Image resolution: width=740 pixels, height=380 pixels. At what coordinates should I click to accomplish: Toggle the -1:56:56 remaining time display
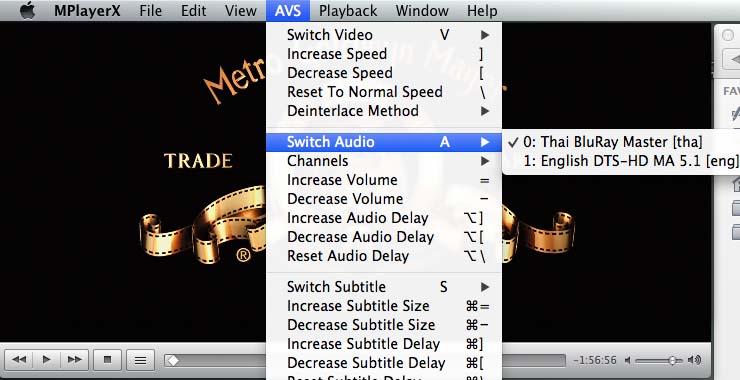(x=595, y=360)
